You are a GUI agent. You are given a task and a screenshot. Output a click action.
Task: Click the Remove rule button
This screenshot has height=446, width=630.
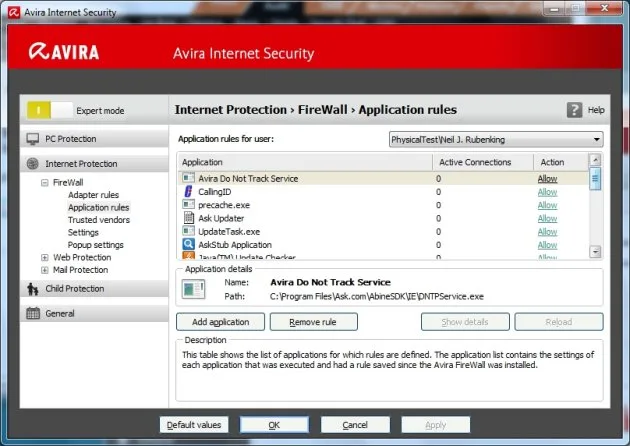(313, 322)
